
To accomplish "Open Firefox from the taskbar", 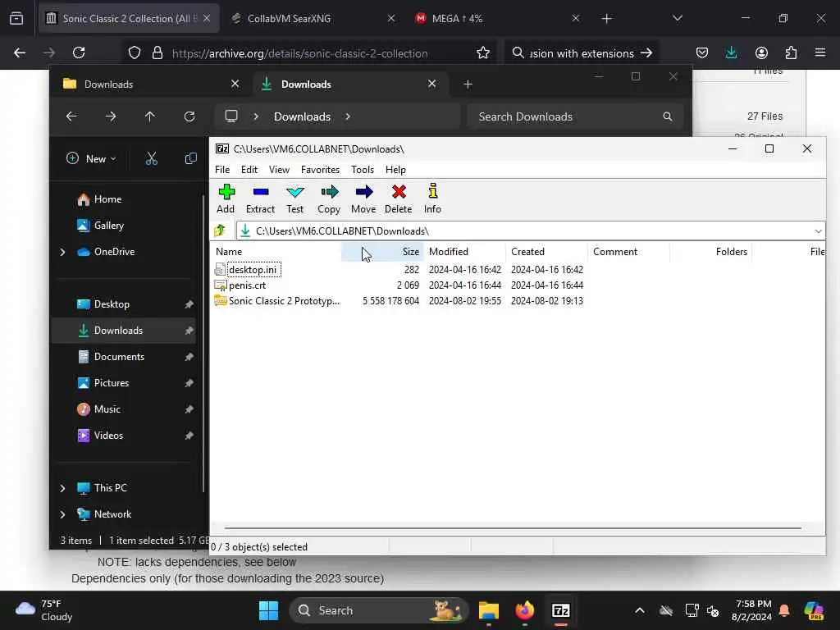I will [524, 610].
